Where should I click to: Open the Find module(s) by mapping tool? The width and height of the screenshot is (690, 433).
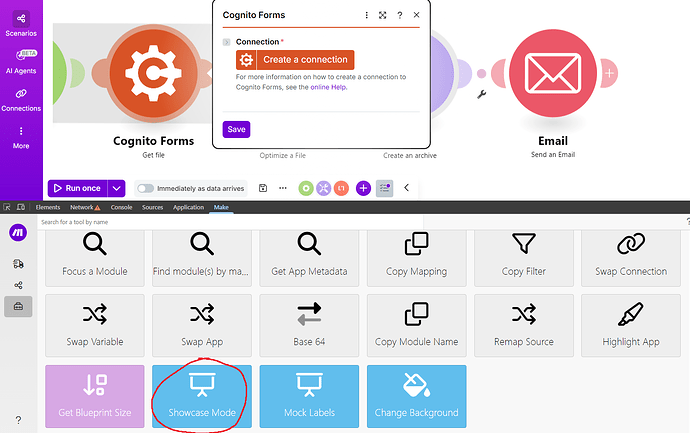[x=202, y=258]
